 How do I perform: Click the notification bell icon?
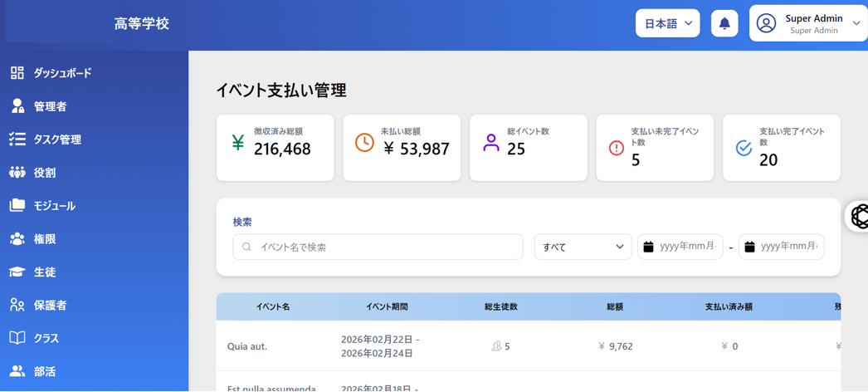click(724, 23)
